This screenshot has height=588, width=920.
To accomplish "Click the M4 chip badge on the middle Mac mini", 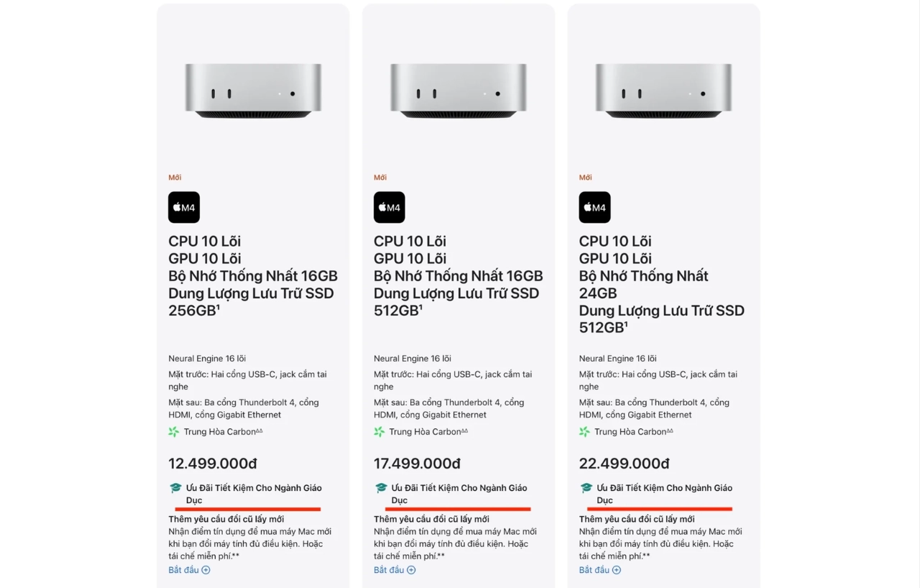I will (389, 207).
